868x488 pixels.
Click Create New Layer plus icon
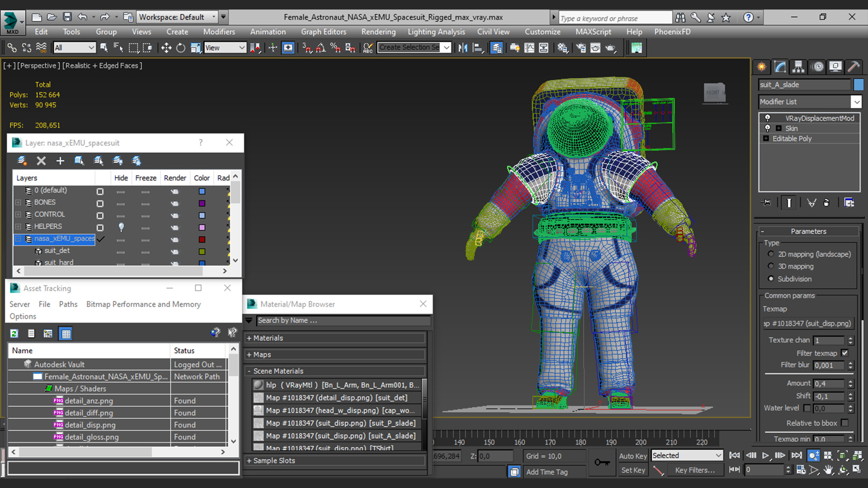point(60,161)
